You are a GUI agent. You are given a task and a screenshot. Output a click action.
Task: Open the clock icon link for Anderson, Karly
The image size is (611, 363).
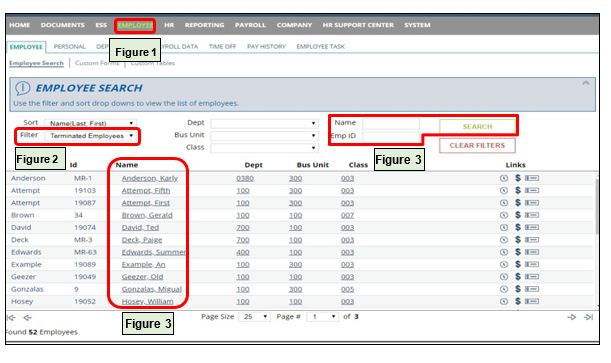pos(504,178)
